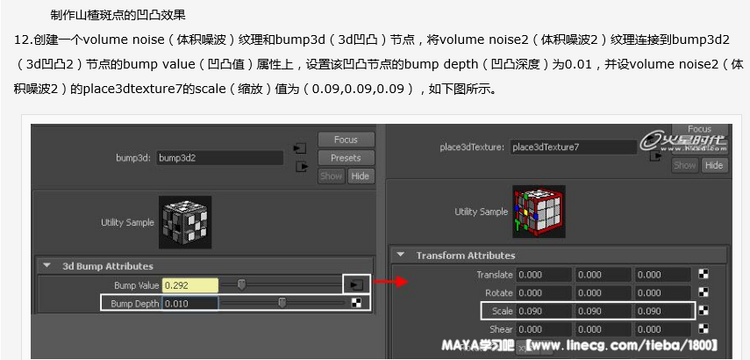Viewport: 750px width, 360px height.
Task: Click the Translate X value field
Action: tap(544, 274)
